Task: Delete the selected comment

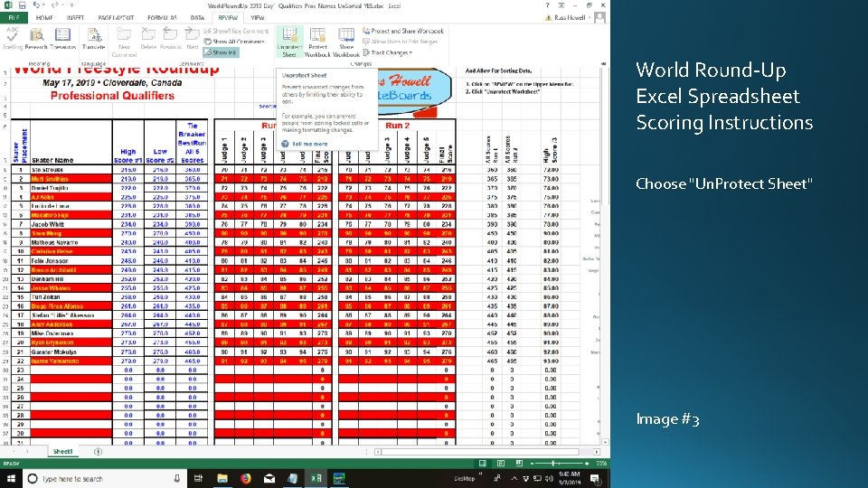Action: (x=148, y=39)
